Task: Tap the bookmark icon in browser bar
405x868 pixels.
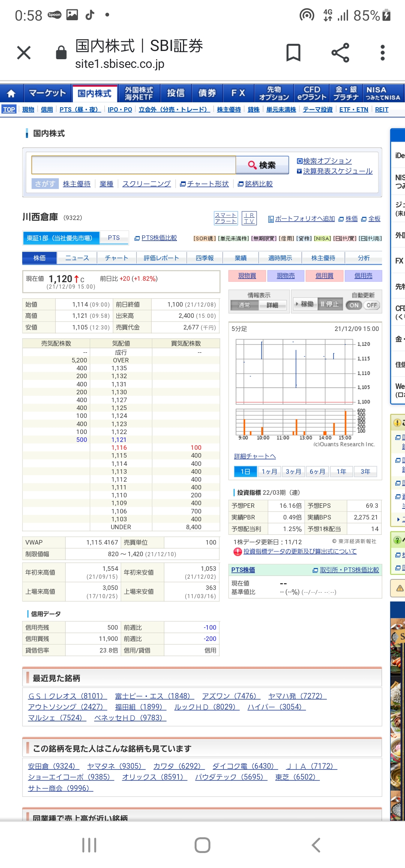Action: (x=293, y=52)
